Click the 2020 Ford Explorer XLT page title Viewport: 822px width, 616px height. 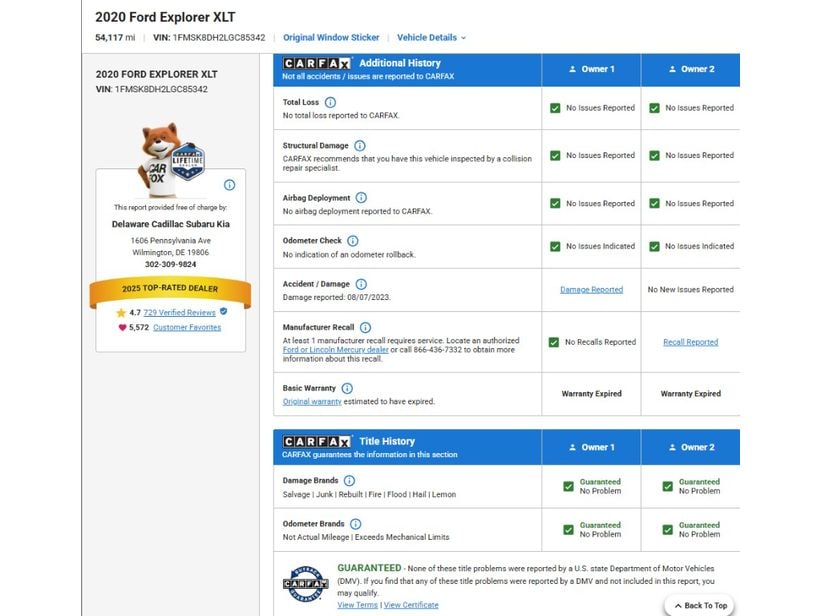click(165, 17)
